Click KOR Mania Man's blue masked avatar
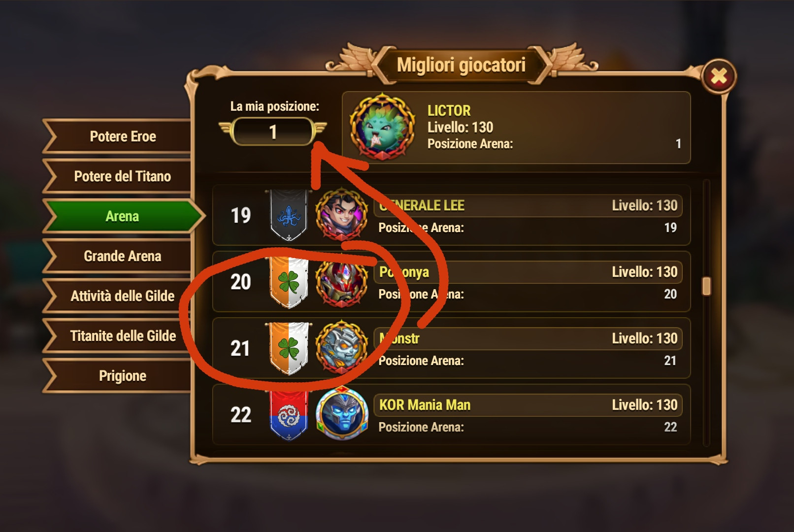 (341, 415)
